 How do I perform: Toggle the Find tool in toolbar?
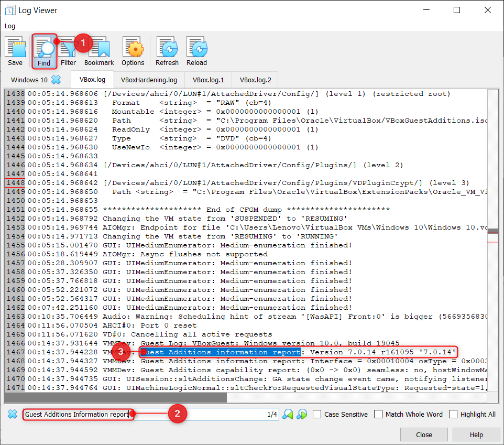[x=45, y=51]
